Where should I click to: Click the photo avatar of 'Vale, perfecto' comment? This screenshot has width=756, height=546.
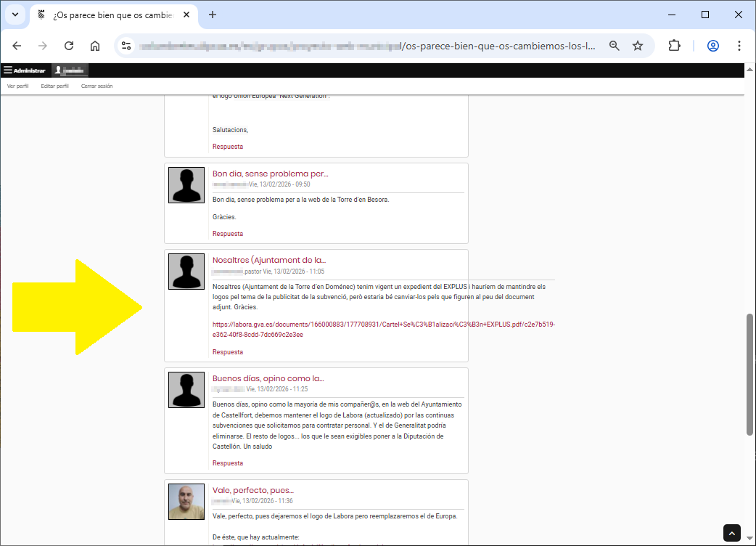click(186, 502)
